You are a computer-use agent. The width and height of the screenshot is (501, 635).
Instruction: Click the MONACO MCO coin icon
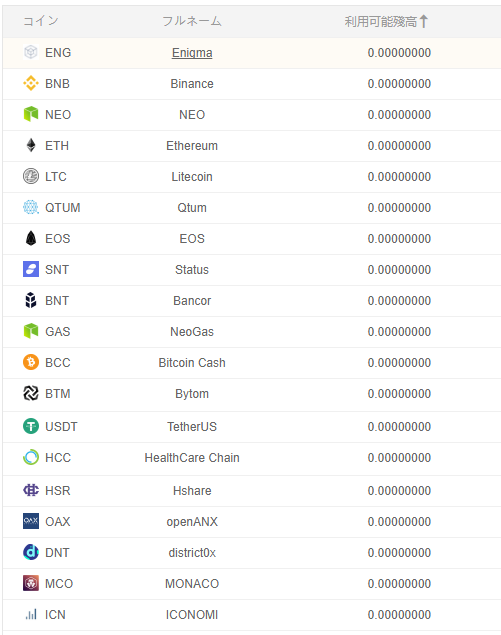click(x=31, y=584)
